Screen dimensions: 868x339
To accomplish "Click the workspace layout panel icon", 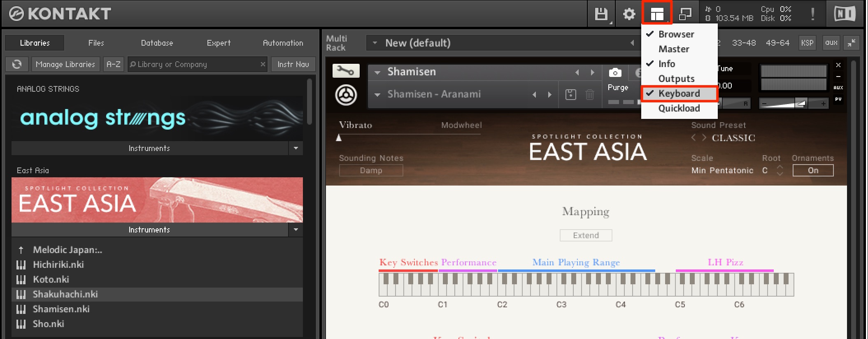I will (x=657, y=14).
